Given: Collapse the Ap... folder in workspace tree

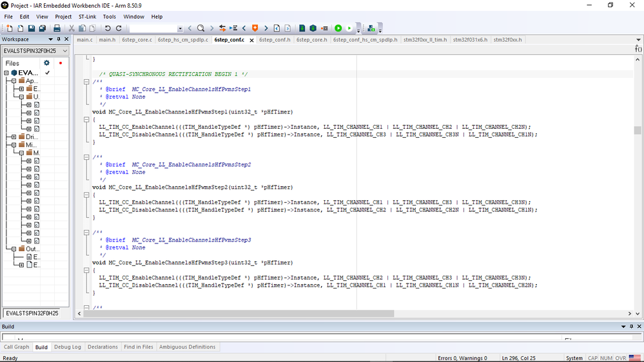Looking at the screenshot, I should coord(14,81).
